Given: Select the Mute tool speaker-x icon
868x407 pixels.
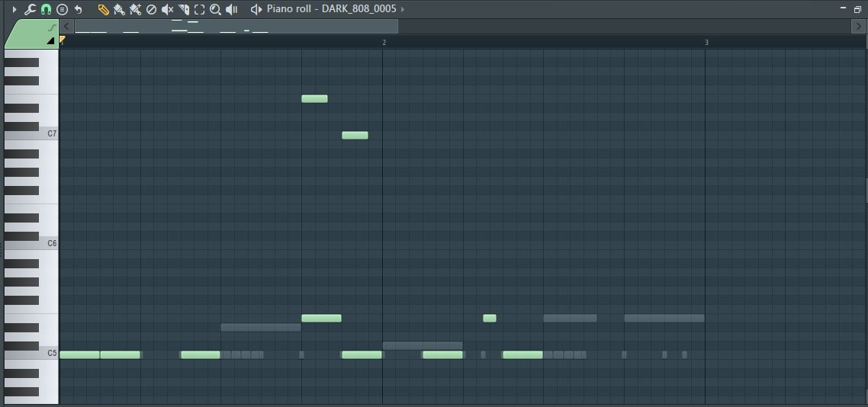Looking at the screenshot, I should click(167, 9).
